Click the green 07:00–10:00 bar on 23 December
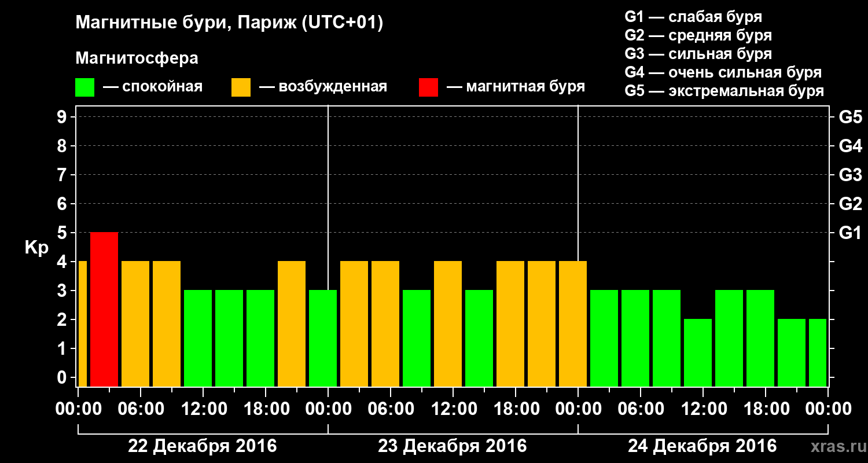This screenshot has height=463, width=868. pos(417,338)
